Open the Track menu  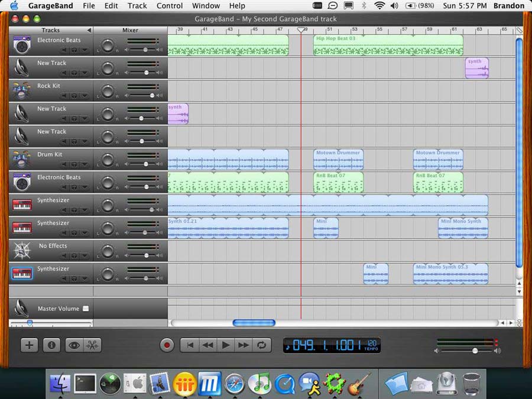[137, 6]
